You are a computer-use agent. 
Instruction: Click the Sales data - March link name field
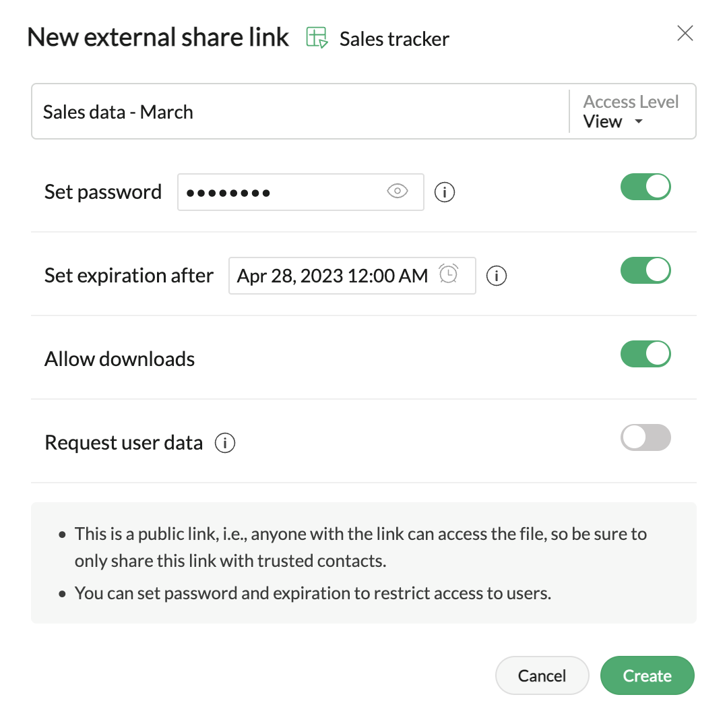pyautogui.click(x=301, y=111)
